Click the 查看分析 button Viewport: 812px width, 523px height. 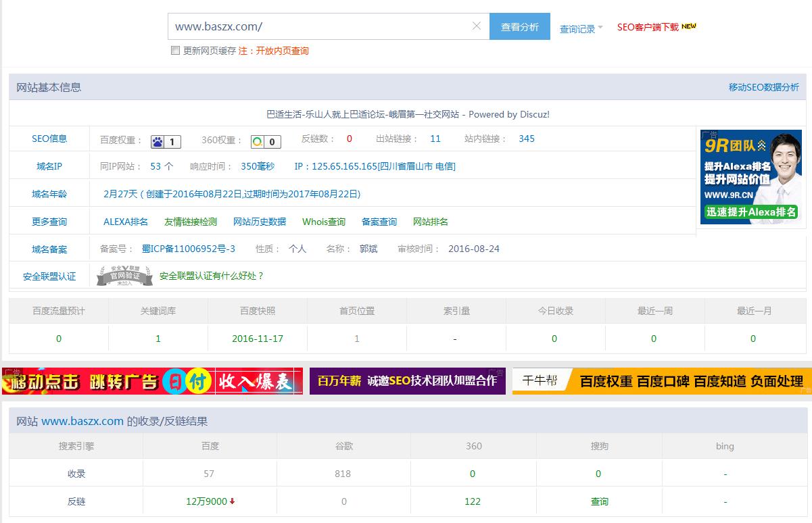pyautogui.click(x=520, y=26)
